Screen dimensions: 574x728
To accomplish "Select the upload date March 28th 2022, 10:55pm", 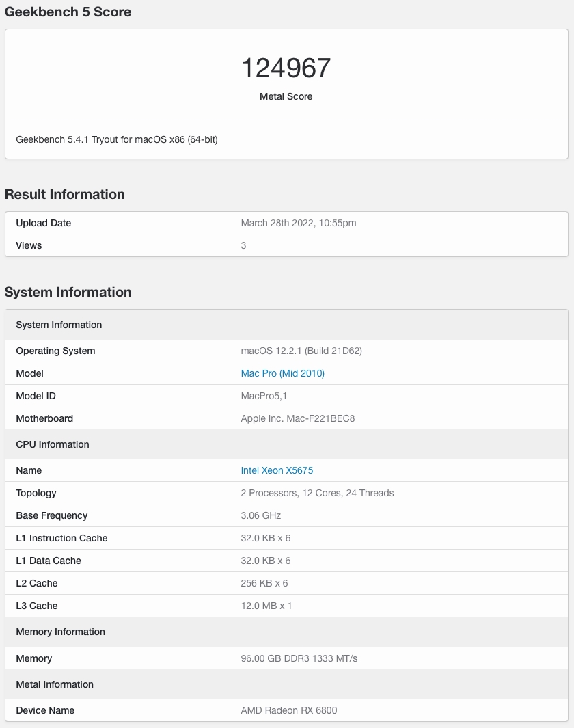I will point(299,223).
